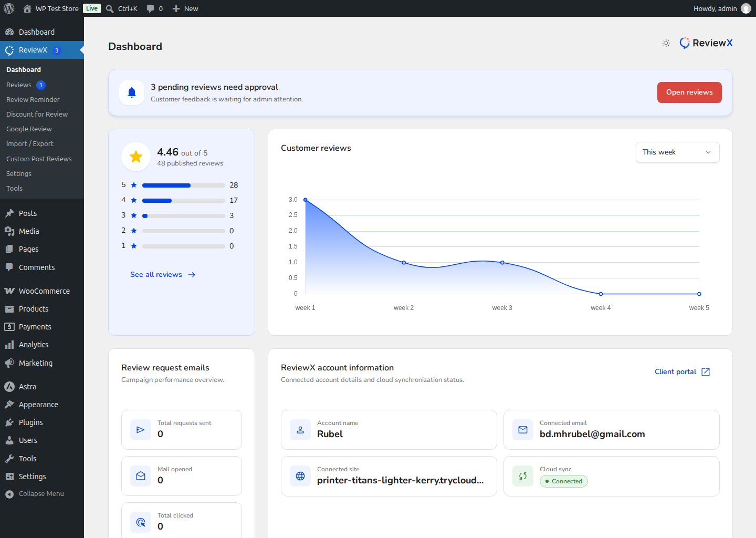This screenshot has height=538, width=756.
Task: Click the gold star rating icon
Action: 136,157
